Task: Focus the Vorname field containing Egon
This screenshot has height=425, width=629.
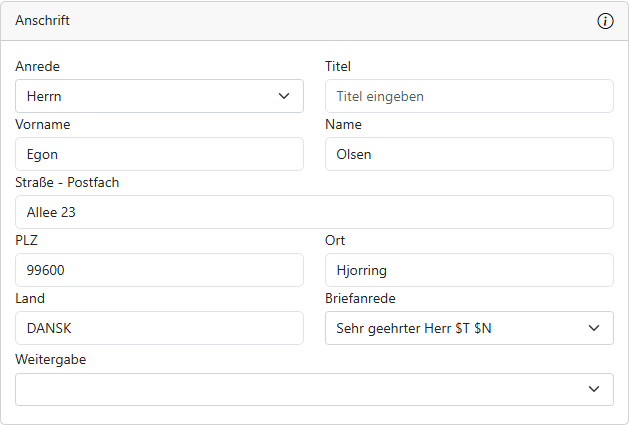Action: [159, 155]
